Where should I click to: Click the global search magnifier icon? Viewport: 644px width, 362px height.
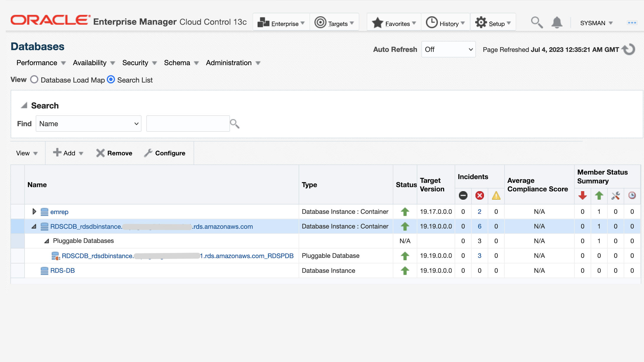point(536,23)
